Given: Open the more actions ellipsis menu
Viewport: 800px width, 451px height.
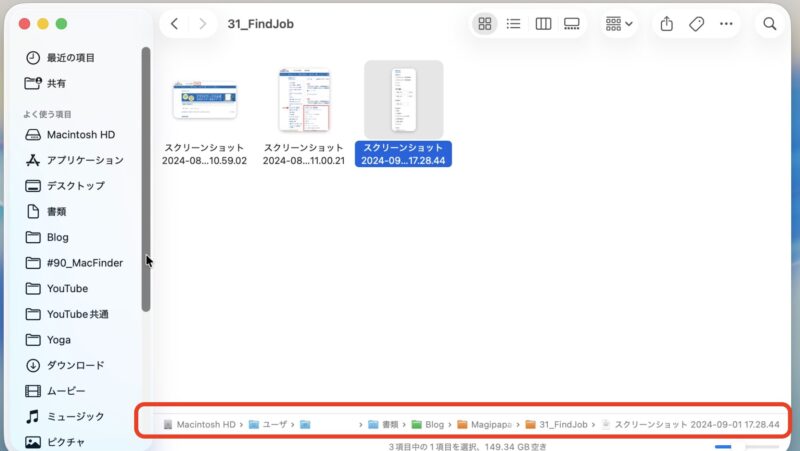Looking at the screenshot, I should click(x=726, y=24).
